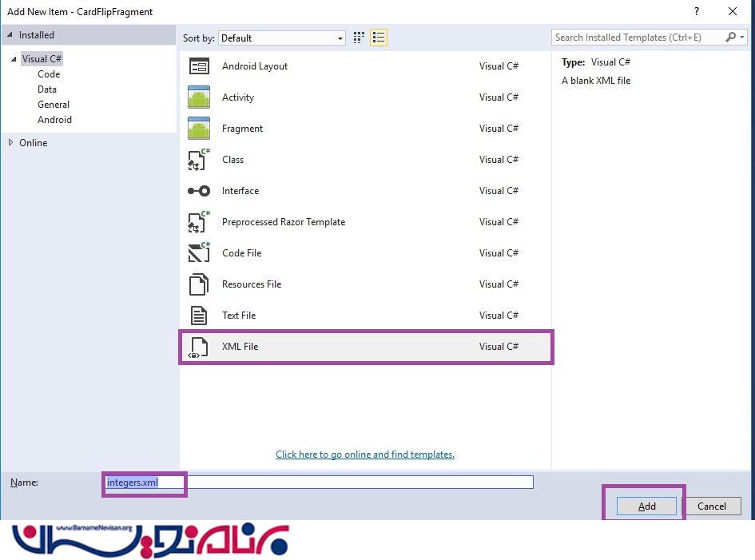Select the Android category in tree
Image resolution: width=755 pixels, height=560 pixels.
tap(54, 120)
